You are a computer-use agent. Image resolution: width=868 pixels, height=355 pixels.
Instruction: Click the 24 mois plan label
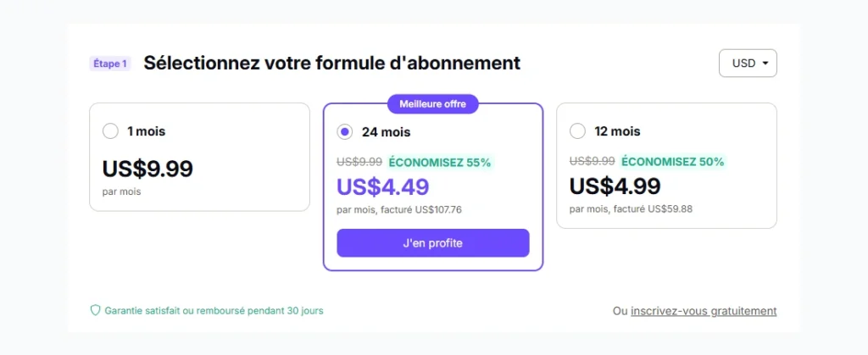[x=387, y=132]
